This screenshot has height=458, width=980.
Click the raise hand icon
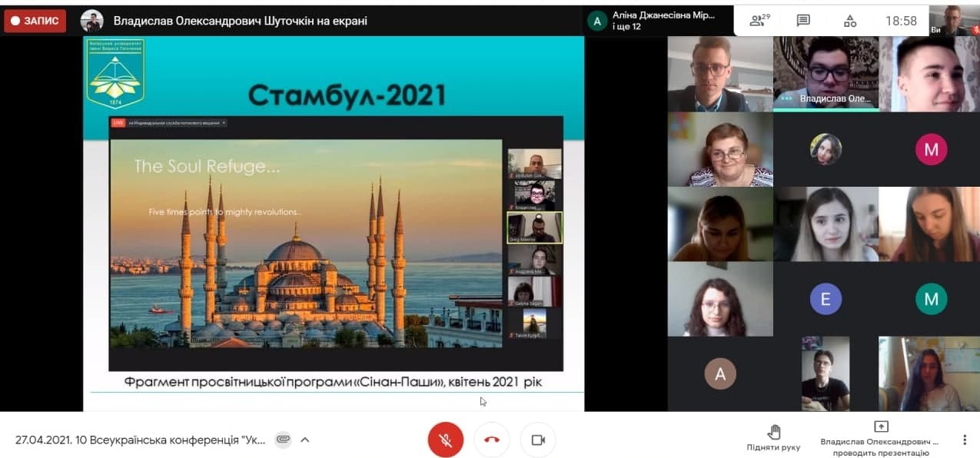(773, 431)
